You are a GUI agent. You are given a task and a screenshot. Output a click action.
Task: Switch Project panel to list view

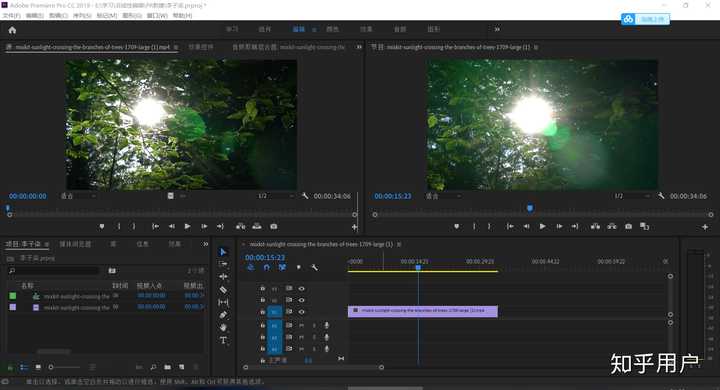(x=24, y=367)
